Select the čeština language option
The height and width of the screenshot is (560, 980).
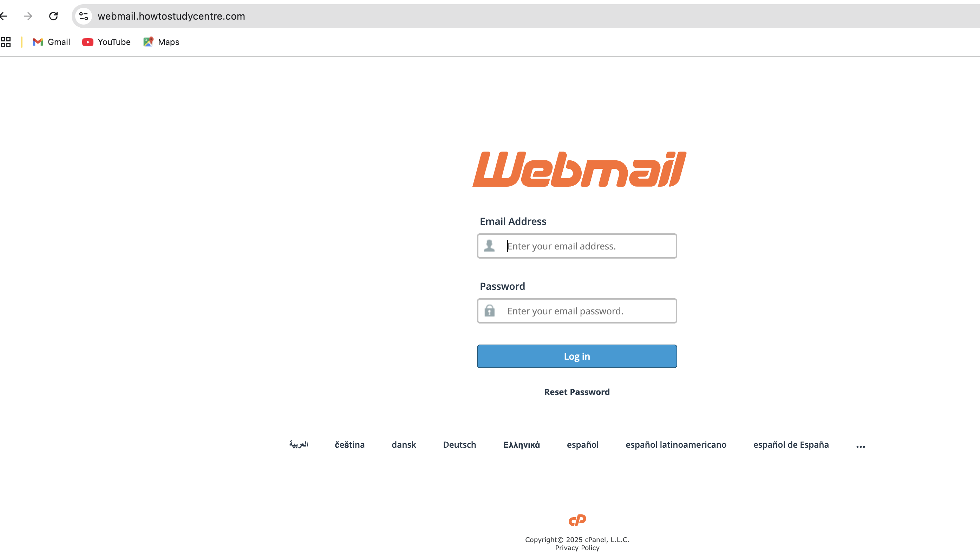point(349,445)
